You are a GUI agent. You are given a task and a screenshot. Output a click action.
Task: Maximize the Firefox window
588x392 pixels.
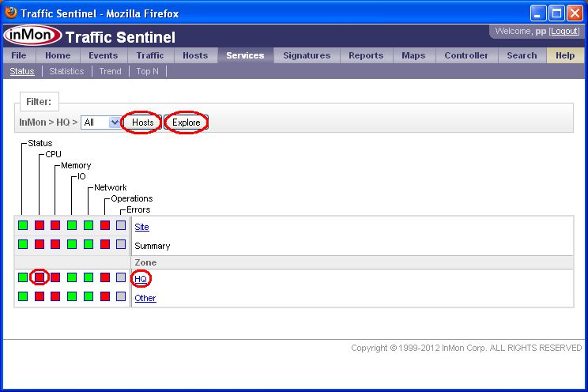coord(556,13)
